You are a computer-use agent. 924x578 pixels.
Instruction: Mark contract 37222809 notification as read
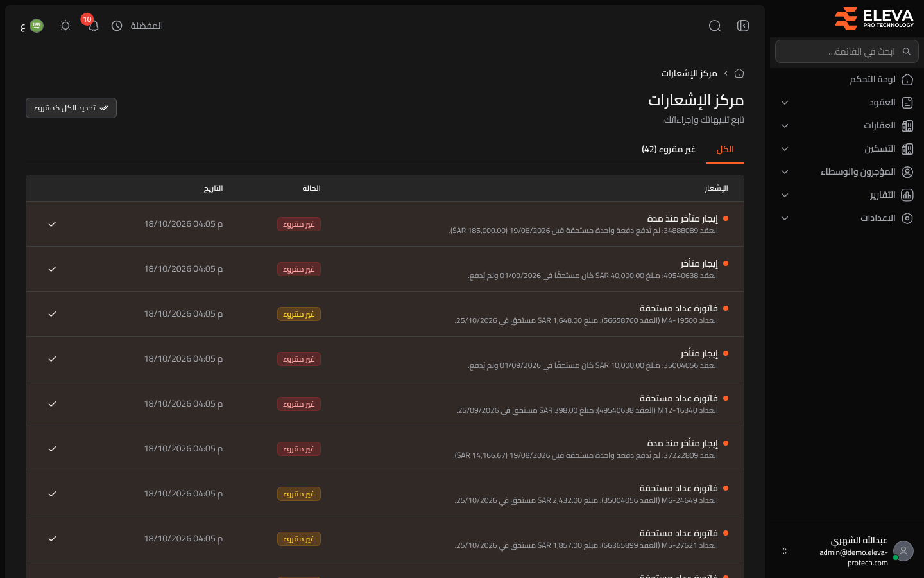click(52, 449)
